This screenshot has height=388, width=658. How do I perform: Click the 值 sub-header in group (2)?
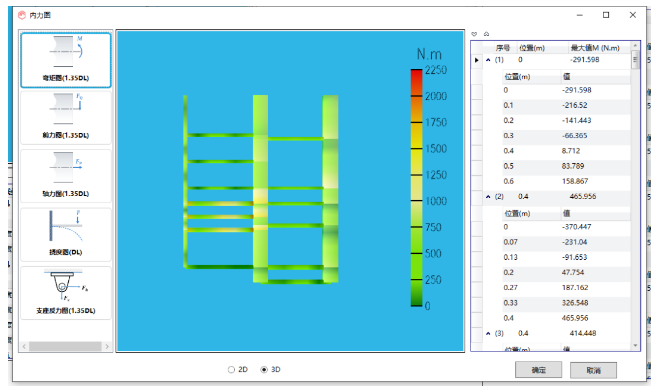click(x=567, y=214)
